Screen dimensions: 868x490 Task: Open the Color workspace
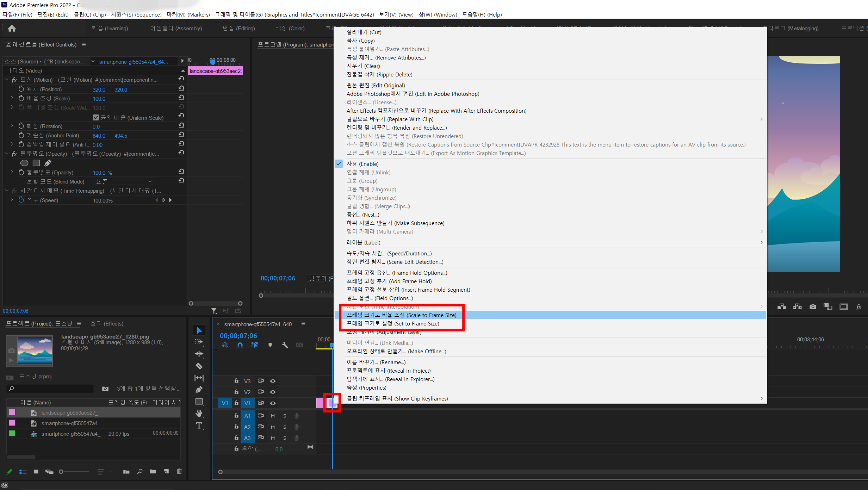tap(290, 28)
